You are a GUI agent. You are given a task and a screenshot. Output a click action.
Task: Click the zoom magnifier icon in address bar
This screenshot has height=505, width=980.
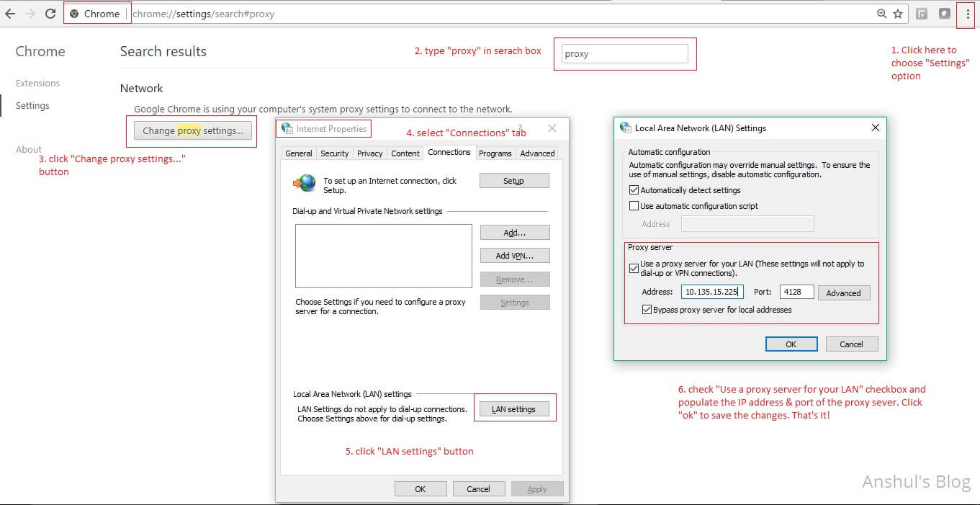point(882,14)
